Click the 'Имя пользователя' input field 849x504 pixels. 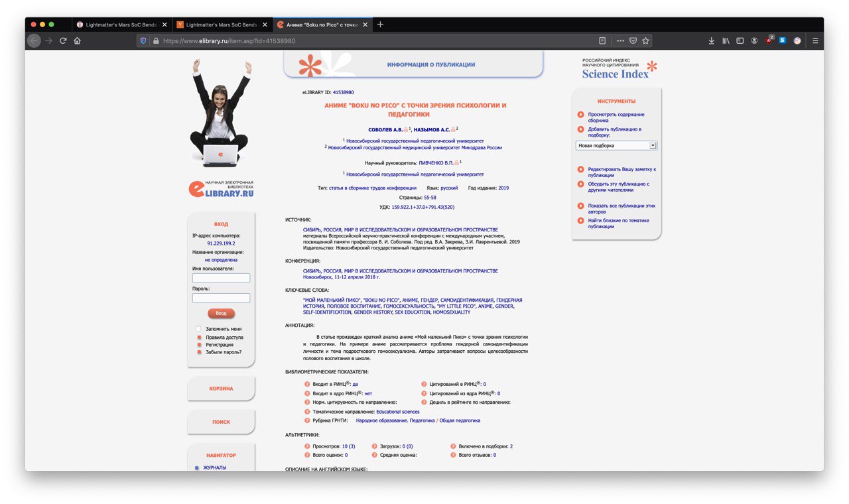point(221,278)
